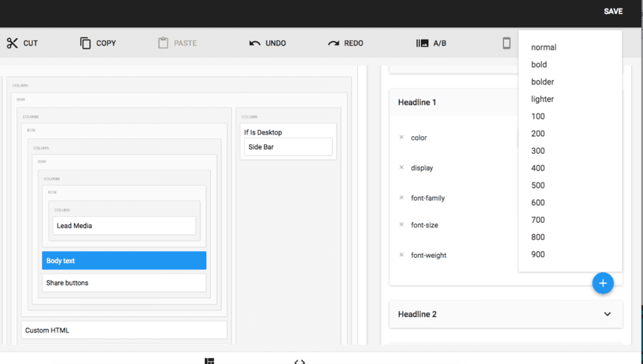
Task: Select the Lead Media block
Action: point(124,226)
